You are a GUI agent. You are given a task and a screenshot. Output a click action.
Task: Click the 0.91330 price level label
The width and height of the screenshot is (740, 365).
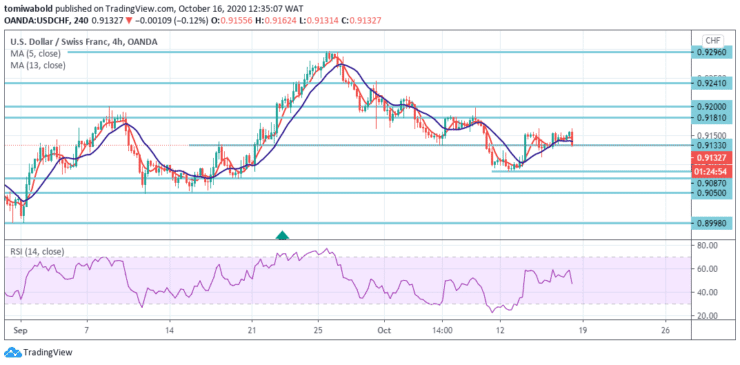(x=712, y=145)
